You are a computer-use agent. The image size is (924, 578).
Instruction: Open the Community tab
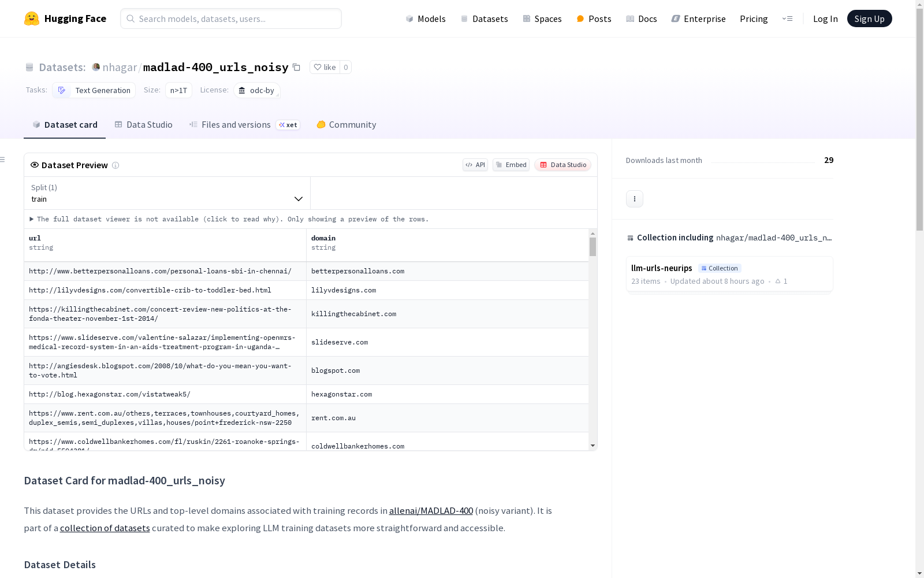click(x=346, y=124)
